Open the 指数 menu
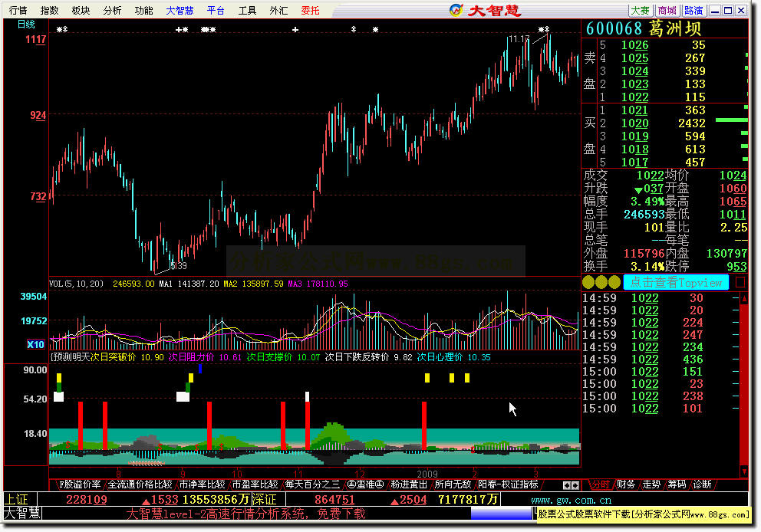Viewport: 761px width, 532px height. (50, 10)
